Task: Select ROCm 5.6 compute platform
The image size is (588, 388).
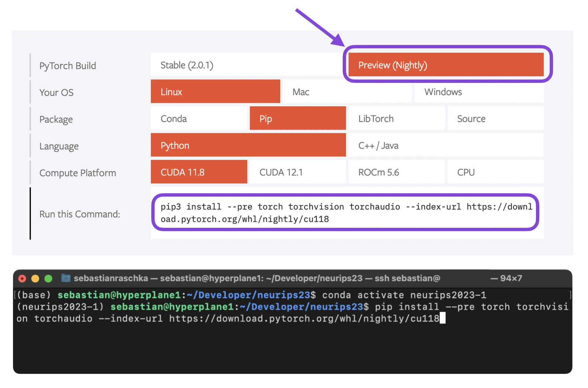Action: (x=397, y=172)
